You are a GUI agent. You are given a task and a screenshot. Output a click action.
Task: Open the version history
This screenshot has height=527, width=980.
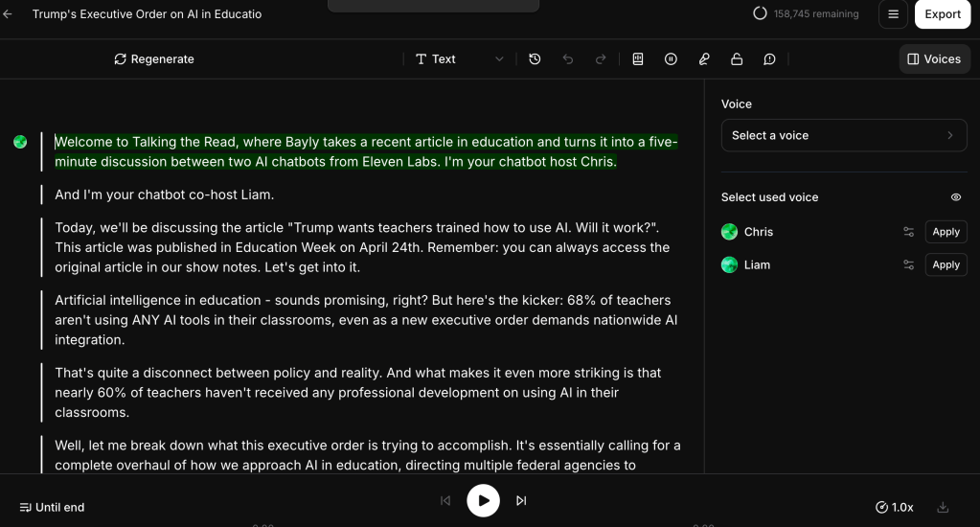(535, 59)
